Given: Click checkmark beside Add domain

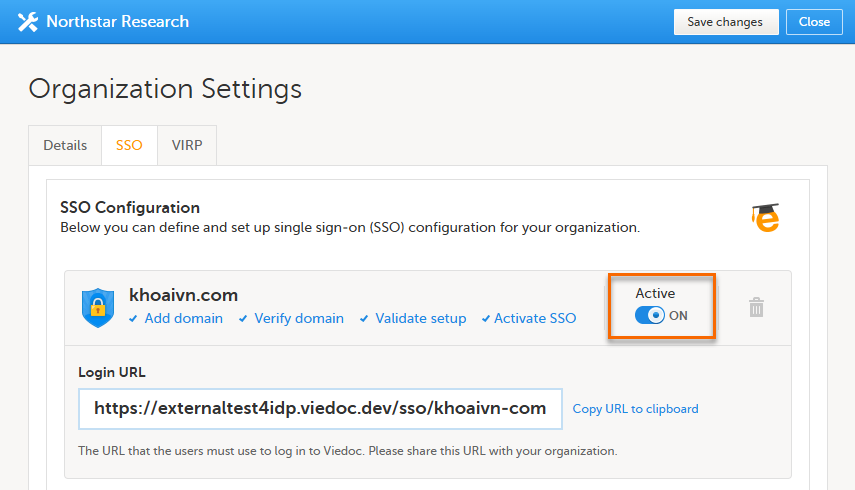Looking at the screenshot, I should (134, 319).
